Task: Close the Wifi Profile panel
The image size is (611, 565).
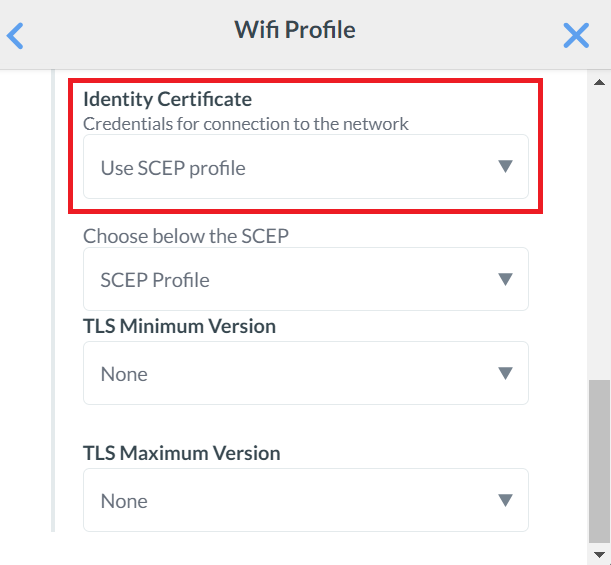Action: click(576, 36)
